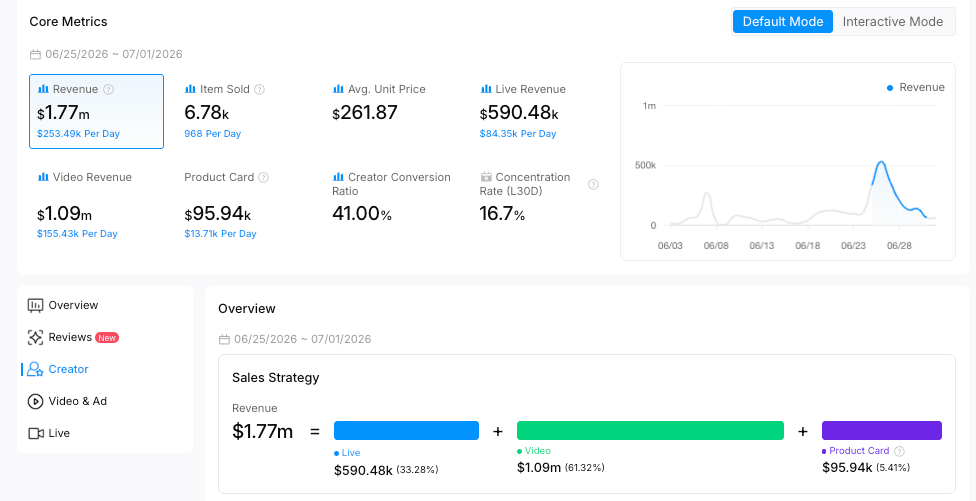Click the $261.87 average unit price value
Screen dimensions: 976x501
click(x=365, y=113)
